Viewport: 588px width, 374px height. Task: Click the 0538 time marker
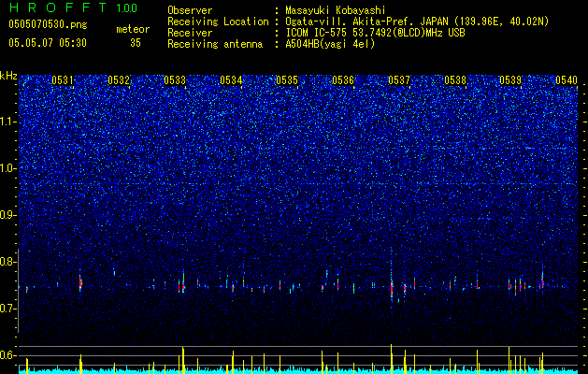455,79
